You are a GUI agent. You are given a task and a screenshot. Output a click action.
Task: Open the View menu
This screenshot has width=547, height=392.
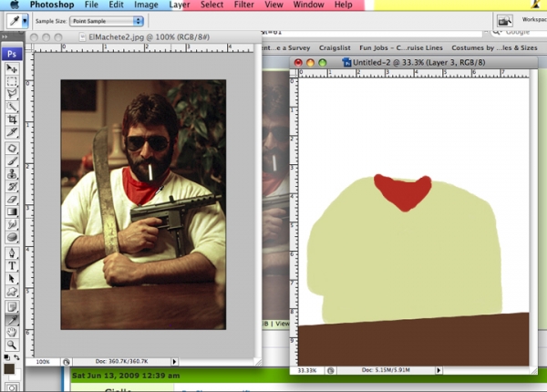[x=273, y=5]
